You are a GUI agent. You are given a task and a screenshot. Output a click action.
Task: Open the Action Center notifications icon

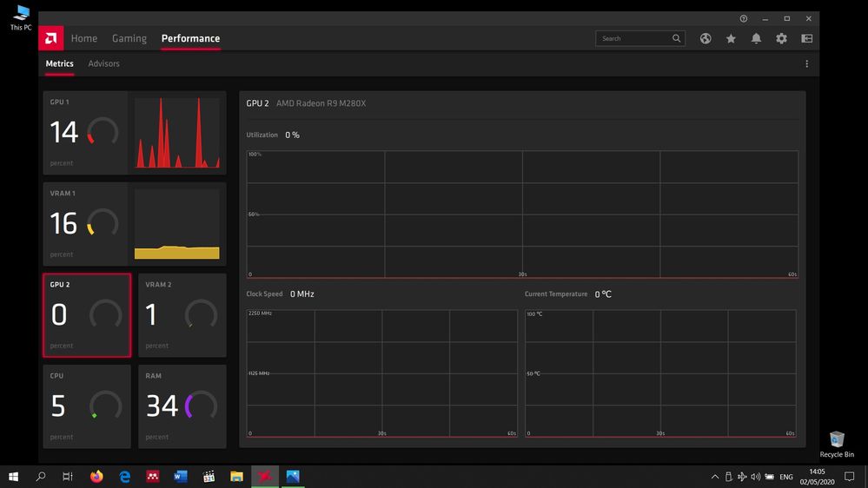click(x=849, y=477)
